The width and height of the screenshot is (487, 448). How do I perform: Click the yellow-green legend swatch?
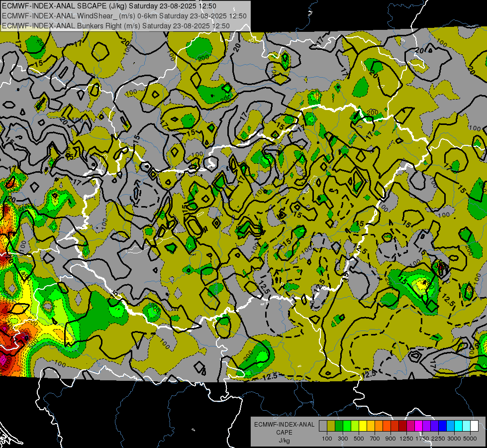(355, 426)
